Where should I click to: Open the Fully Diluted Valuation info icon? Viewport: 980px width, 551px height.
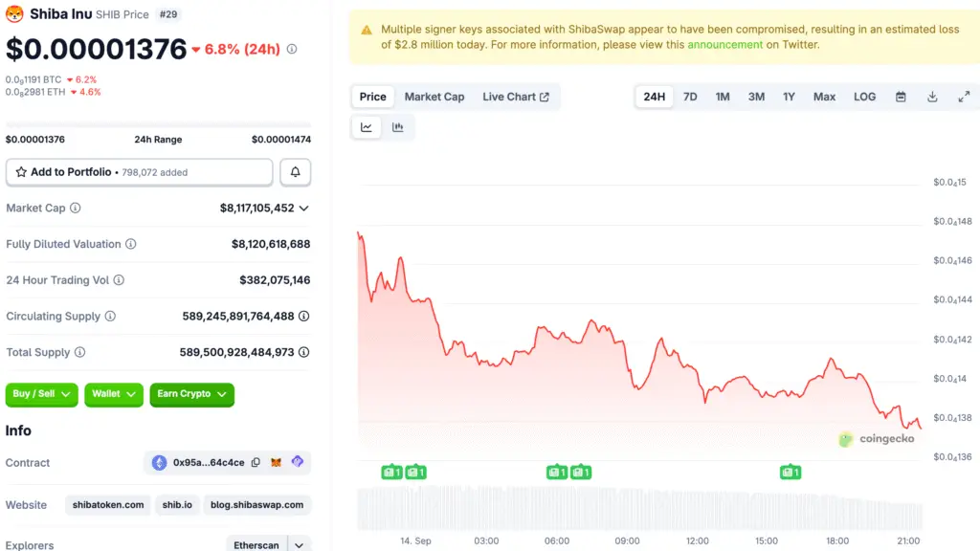pos(130,244)
